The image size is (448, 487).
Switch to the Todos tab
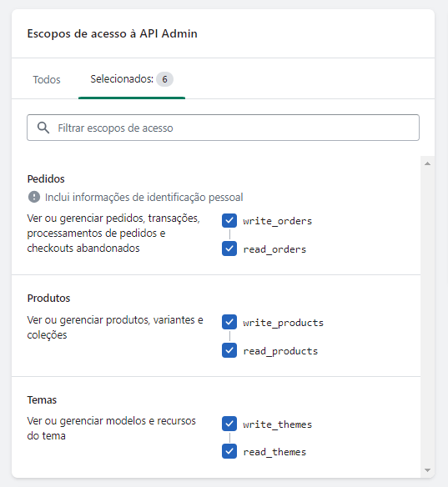[47, 79]
